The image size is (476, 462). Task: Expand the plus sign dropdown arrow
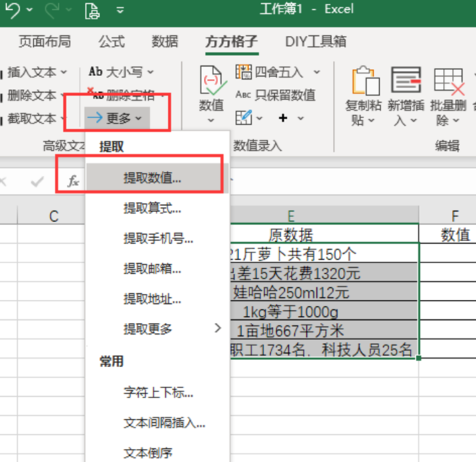click(x=300, y=118)
